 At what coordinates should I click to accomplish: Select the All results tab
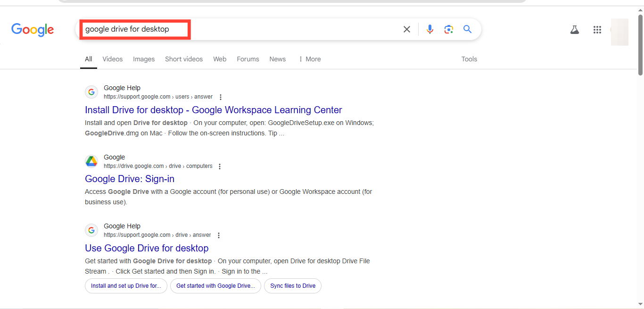[x=89, y=59]
